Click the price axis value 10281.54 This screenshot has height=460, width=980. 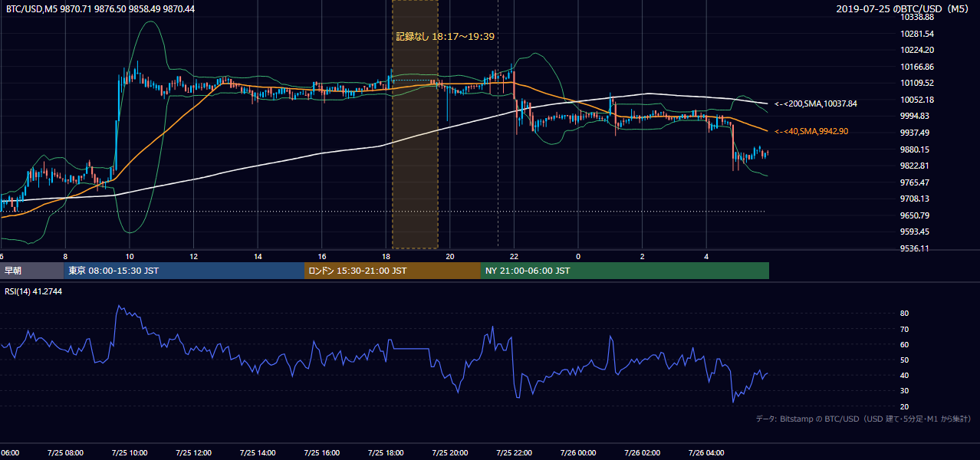point(918,34)
